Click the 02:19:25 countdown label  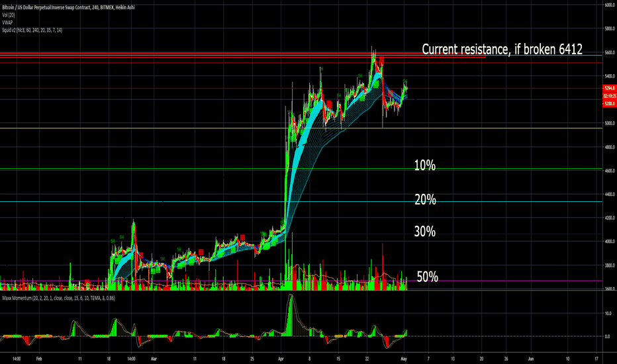[x=610, y=96]
